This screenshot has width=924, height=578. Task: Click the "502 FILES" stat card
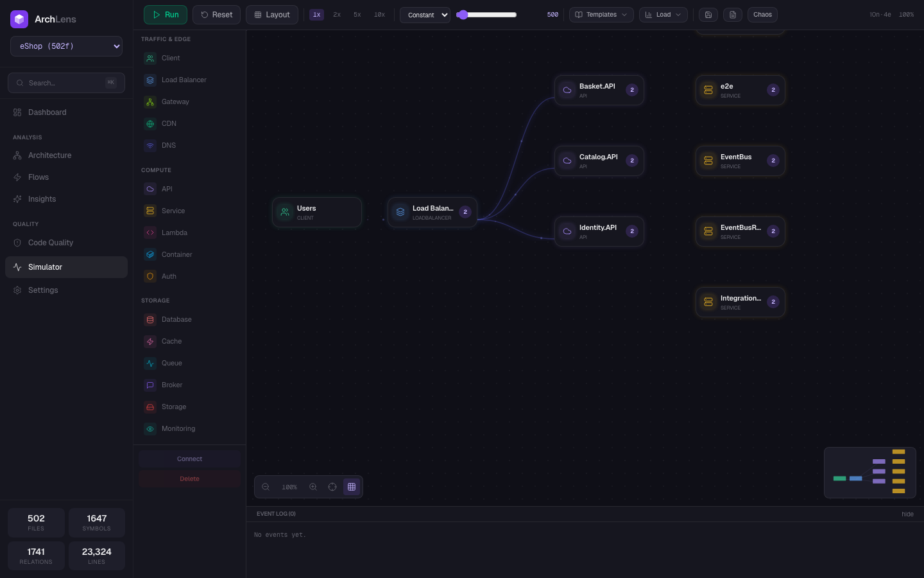(36, 523)
